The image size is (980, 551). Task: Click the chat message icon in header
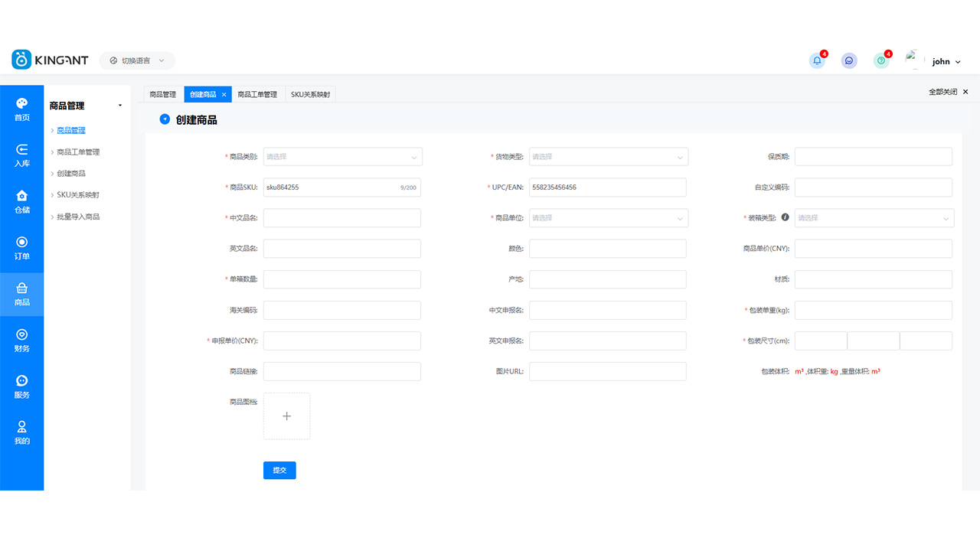849,61
